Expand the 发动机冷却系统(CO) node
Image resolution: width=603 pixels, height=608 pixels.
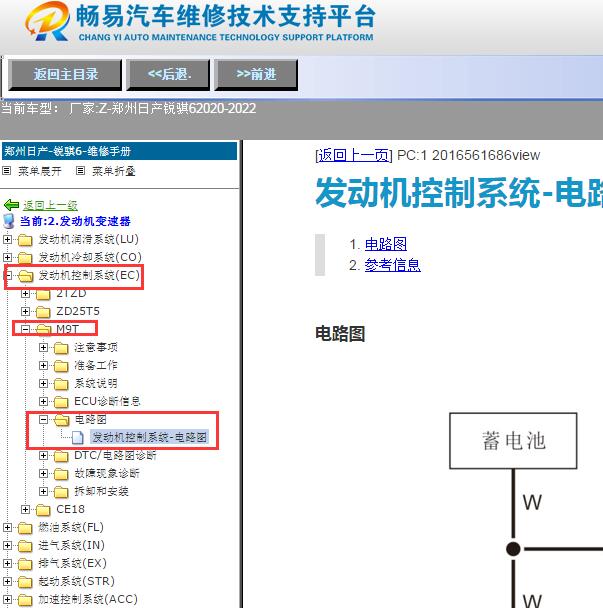(7, 257)
